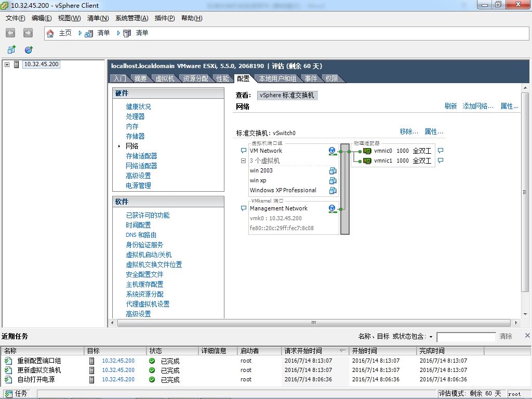The height and width of the screenshot is (399, 532).
Task: Click the Management Network globe icon
Action: coord(332,209)
